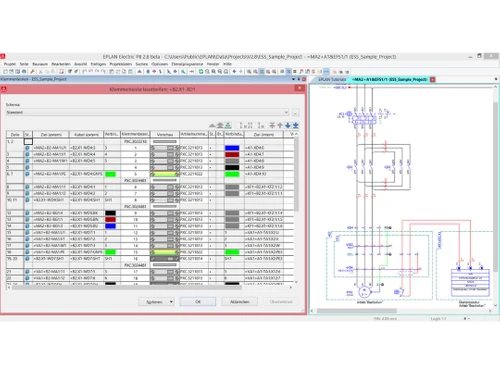
Task: Click the empty selected cell in row 1, 2
Action: pyautogui.click(x=28, y=141)
